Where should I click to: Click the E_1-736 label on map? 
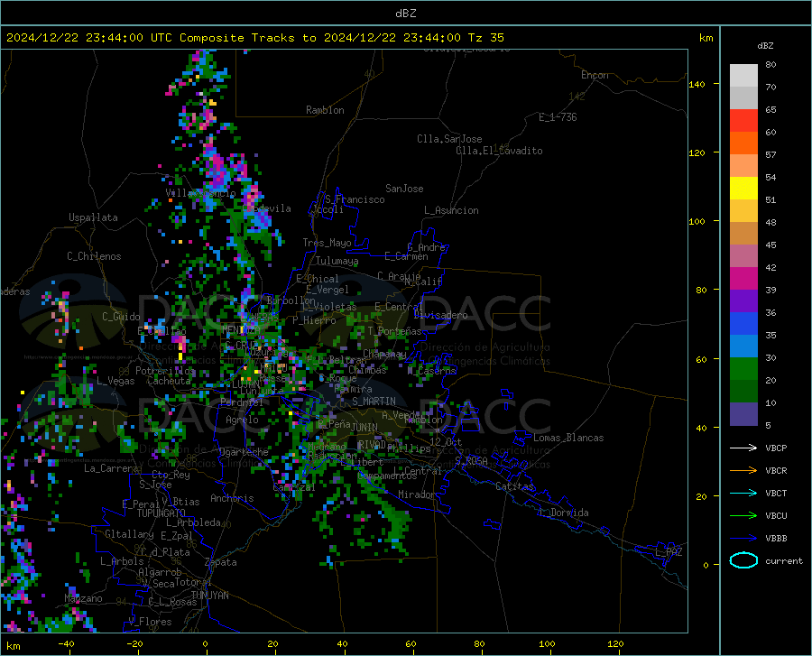(x=558, y=117)
